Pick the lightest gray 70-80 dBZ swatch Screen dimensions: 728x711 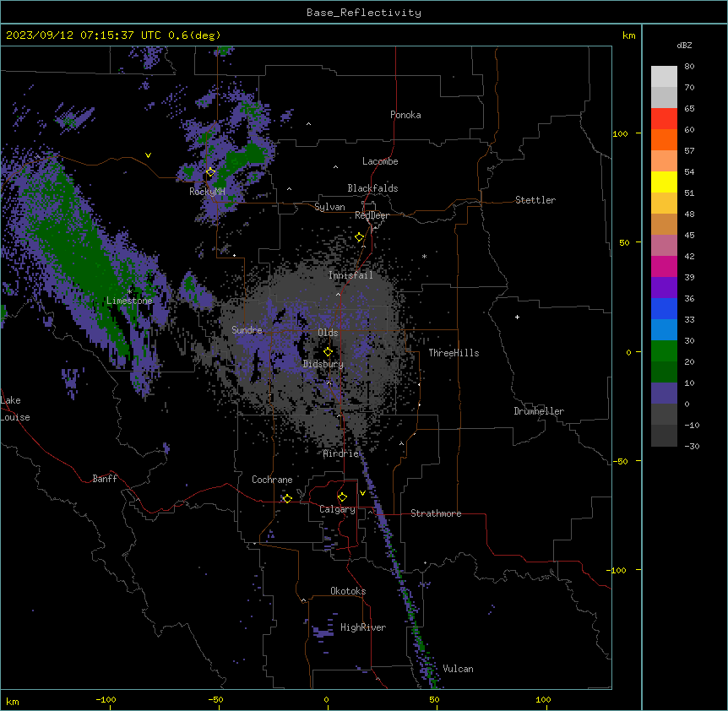pos(664,76)
